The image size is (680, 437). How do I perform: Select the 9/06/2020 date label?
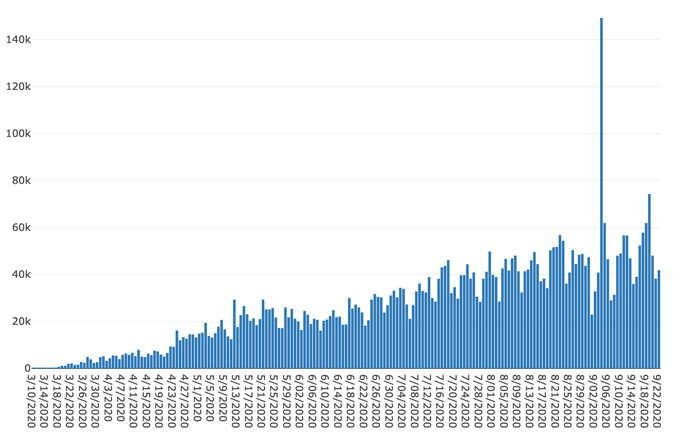[606, 400]
